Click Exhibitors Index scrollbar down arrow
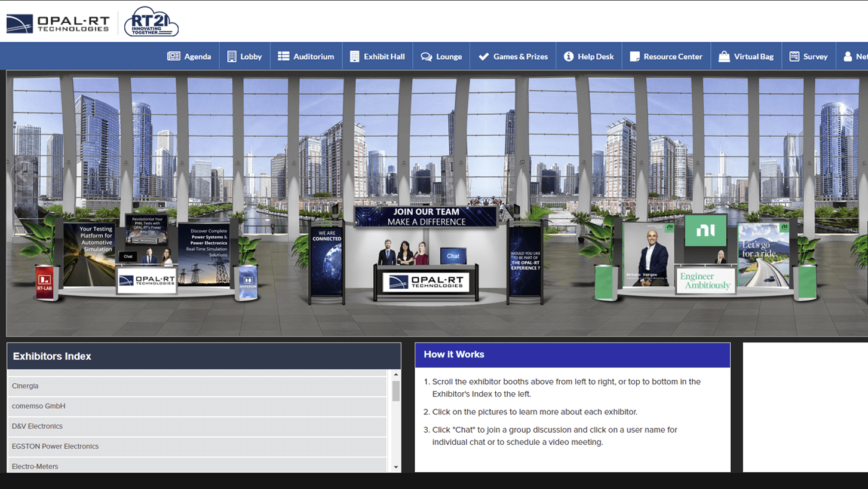868x489 pixels. point(395,467)
